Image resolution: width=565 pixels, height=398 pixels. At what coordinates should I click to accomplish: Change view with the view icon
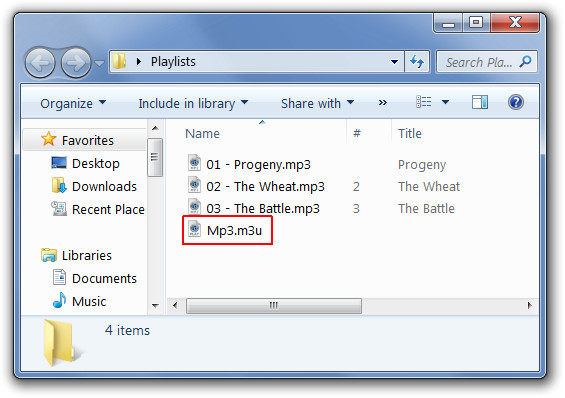(424, 102)
